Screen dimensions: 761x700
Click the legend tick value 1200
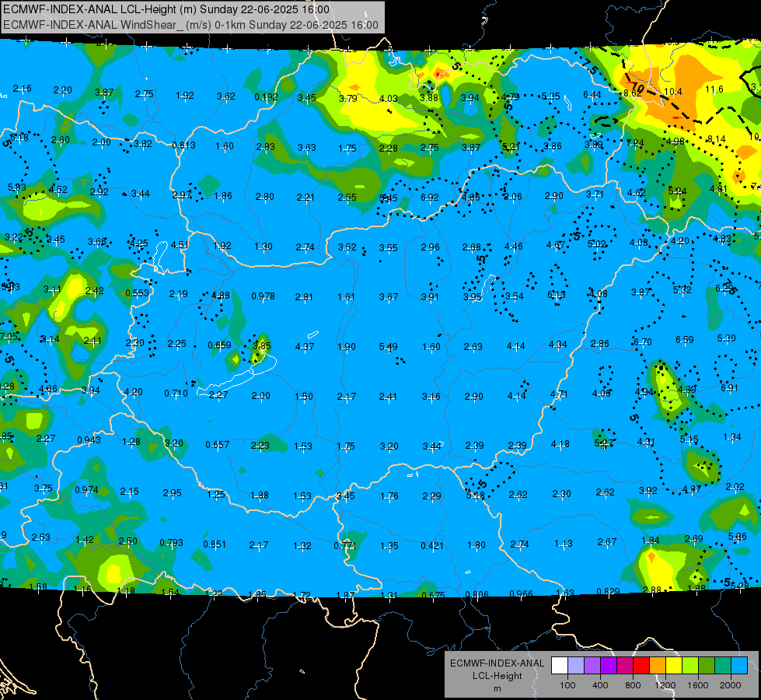coord(665,685)
